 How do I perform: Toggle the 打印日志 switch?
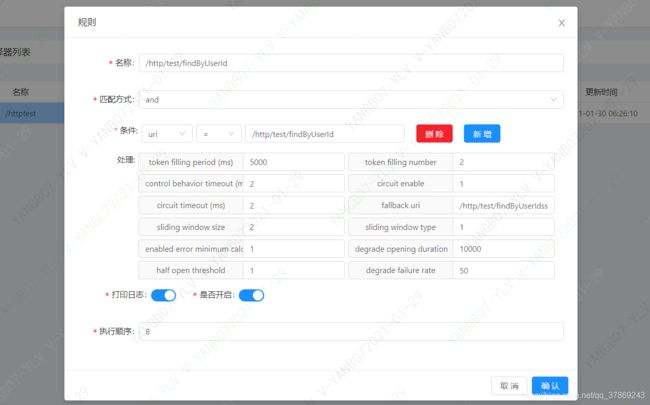[x=163, y=295]
